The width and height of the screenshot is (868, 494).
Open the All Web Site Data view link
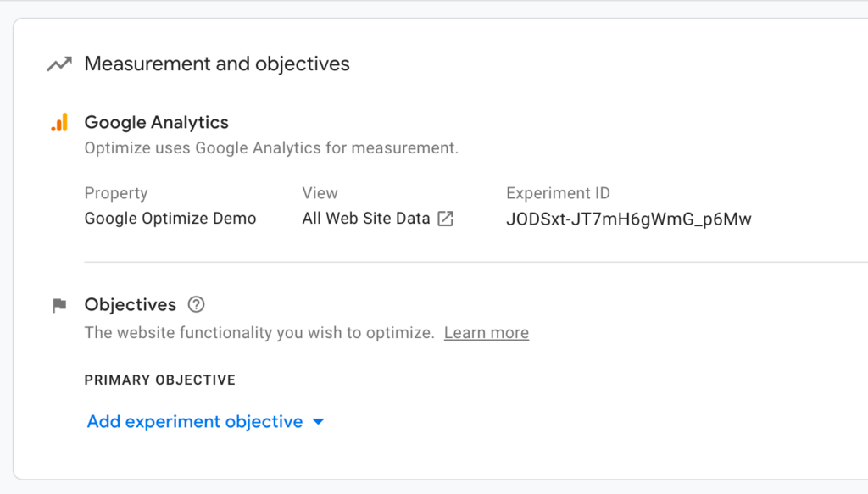click(366, 219)
